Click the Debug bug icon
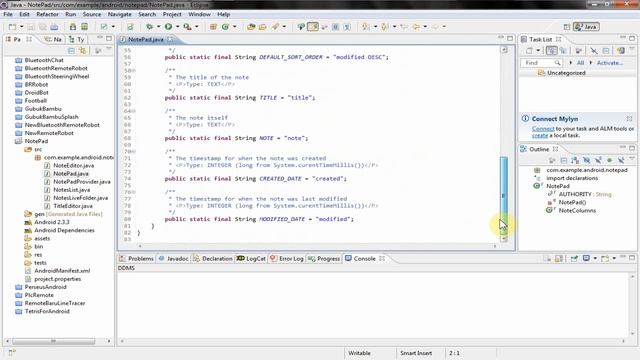The height and width of the screenshot is (360, 640). click(149, 27)
